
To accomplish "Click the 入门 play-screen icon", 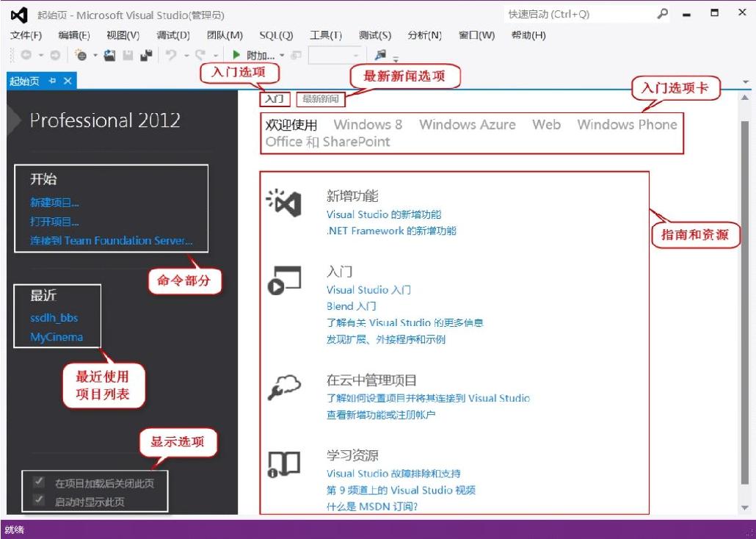I will [x=284, y=280].
